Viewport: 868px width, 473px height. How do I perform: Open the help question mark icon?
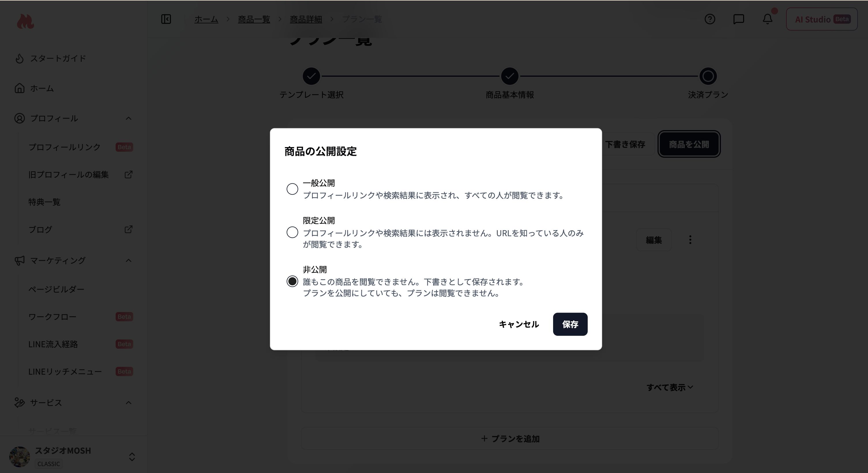coord(710,19)
